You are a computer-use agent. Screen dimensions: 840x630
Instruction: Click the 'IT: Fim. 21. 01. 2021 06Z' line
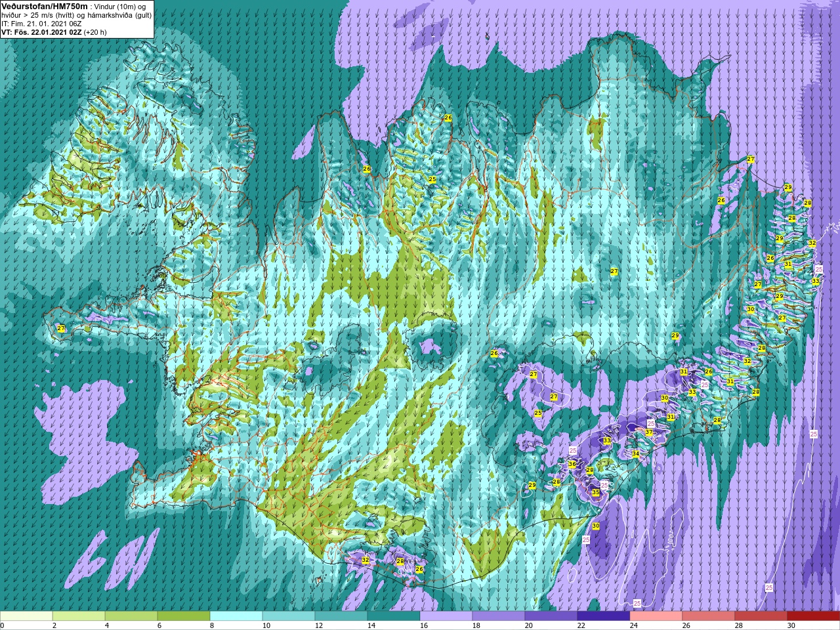click(x=41, y=23)
